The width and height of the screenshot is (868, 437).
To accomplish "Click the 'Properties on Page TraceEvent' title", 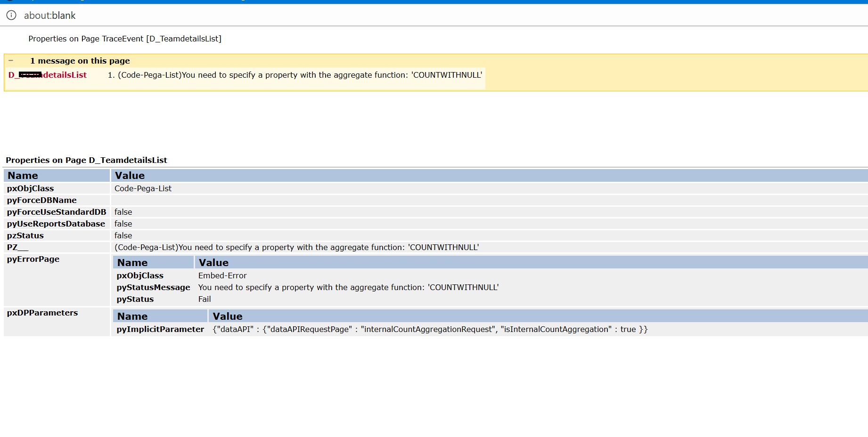I will point(125,39).
